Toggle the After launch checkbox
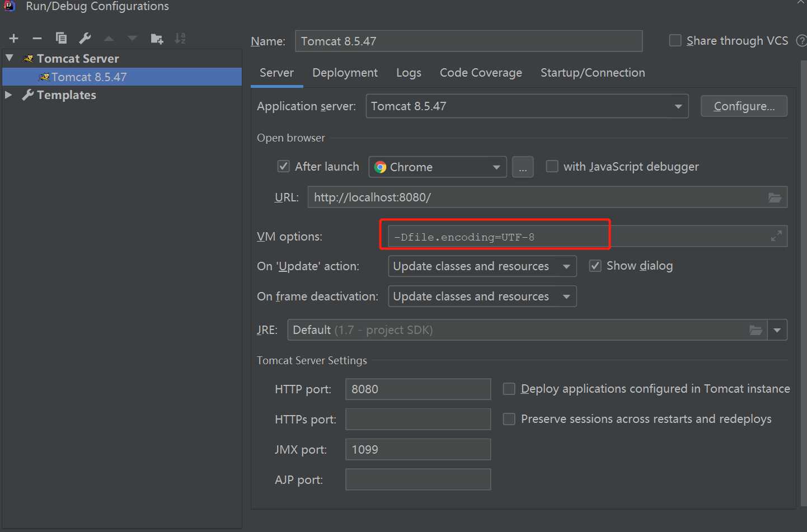807x532 pixels. point(284,166)
